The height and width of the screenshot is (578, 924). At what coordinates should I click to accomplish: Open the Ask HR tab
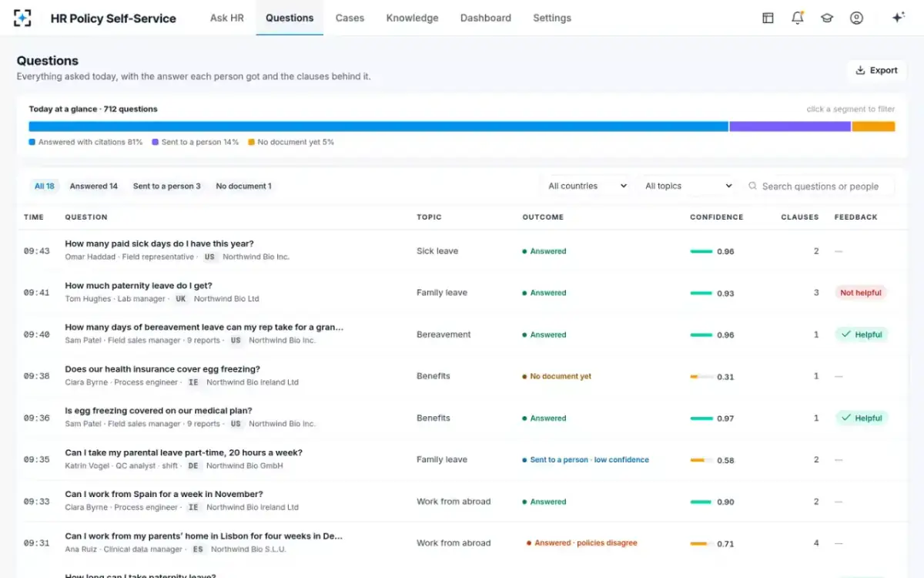pyautogui.click(x=227, y=18)
